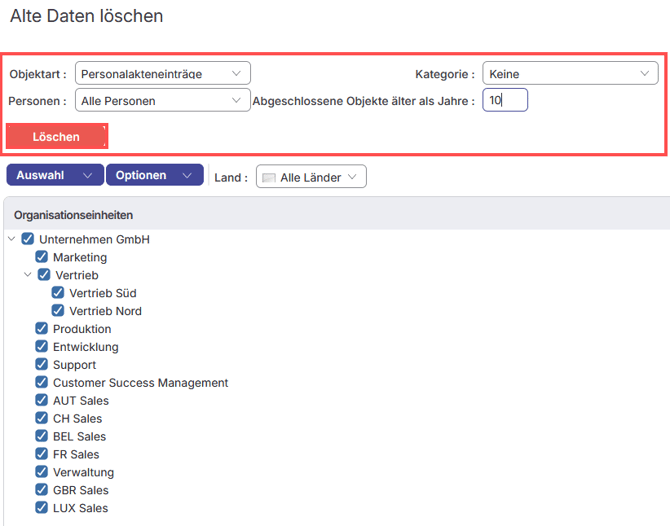The width and height of the screenshot is (670, 526).
Task: Toggle the Vertrieb Nord checkbox
Action: tap(58, 311)
